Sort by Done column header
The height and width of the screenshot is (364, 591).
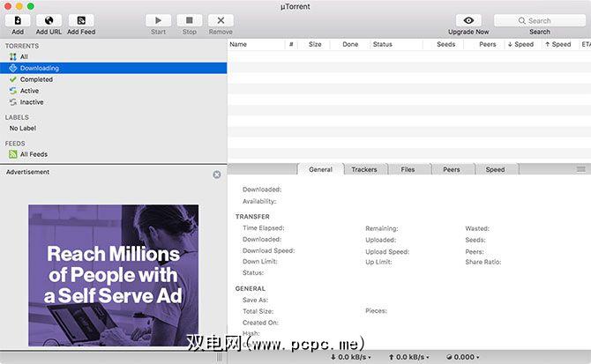click(350, 44)
